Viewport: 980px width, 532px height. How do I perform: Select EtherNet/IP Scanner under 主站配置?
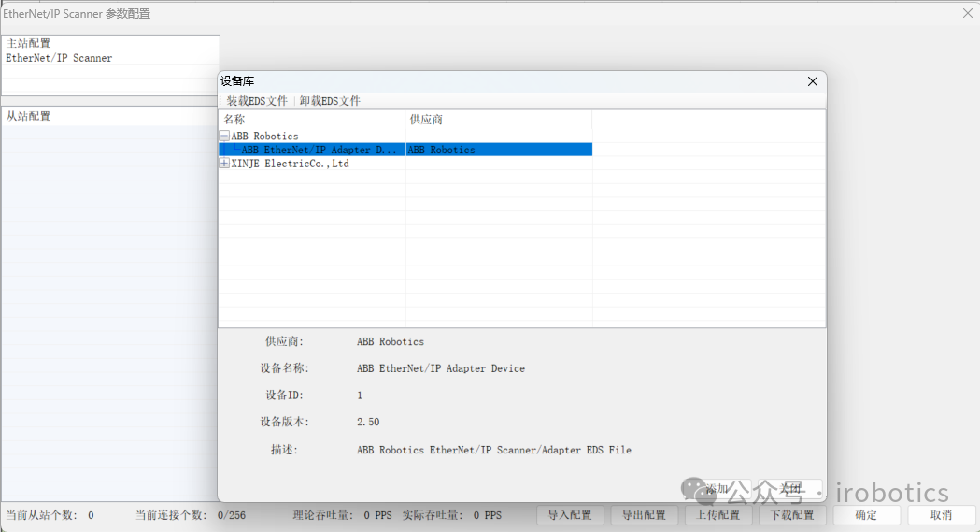pyautogui.click(x=59, y=58)
